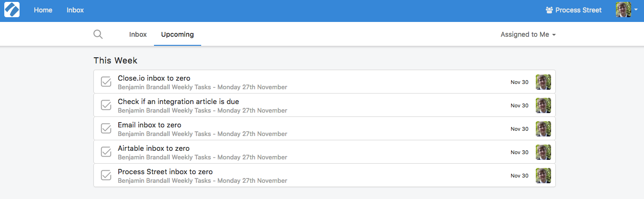Check off Process Street inbox to zero
This screenshot has width=644, height=199.
pyautogui.click(x=106, y=176)
